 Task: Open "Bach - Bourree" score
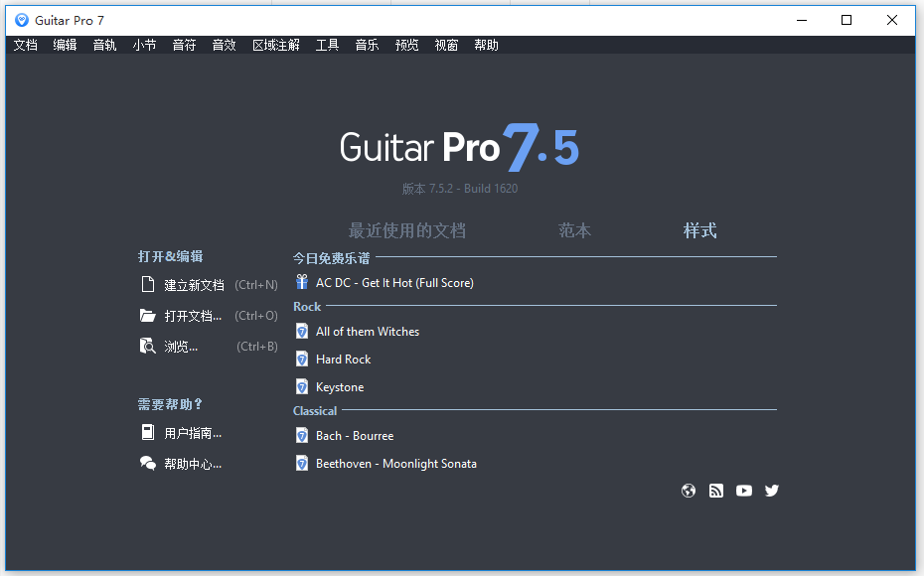point(354,435)
